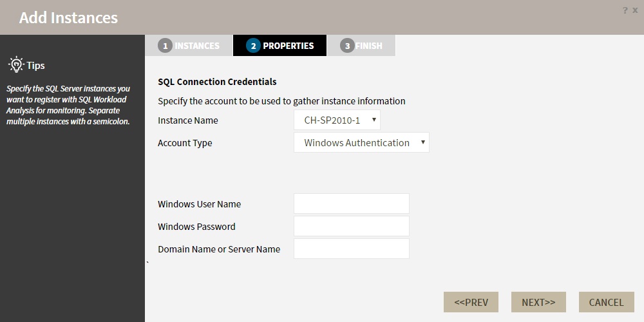Go back with the <<PREV button
Screen dimensions: 644x322
click(471, 302)
